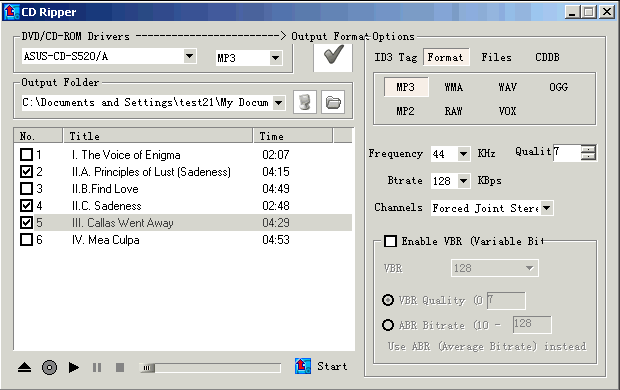Switch to the CDDB tab
Image resolution: width=620 pixels, height=390 pixels.
(x=547, y=57)
